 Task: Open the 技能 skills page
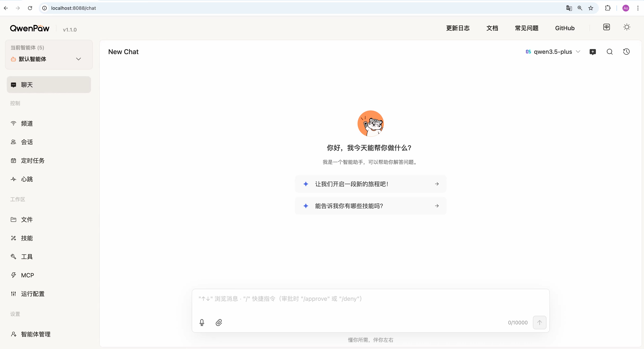[x=27, y=238]
